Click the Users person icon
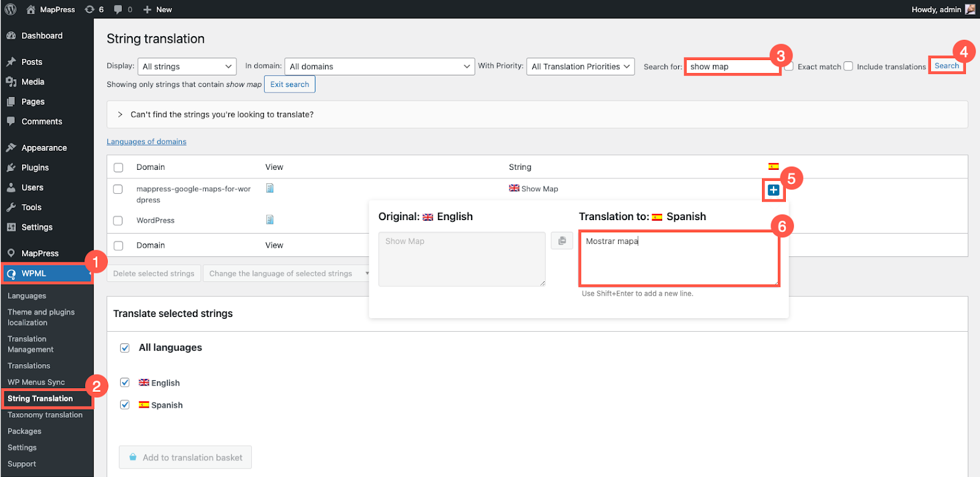 click(11, 188)
